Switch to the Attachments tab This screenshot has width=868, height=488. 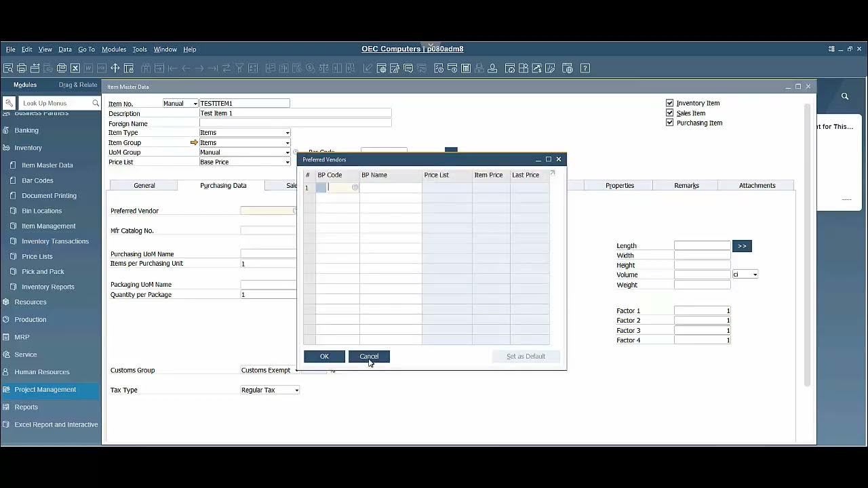757,185
